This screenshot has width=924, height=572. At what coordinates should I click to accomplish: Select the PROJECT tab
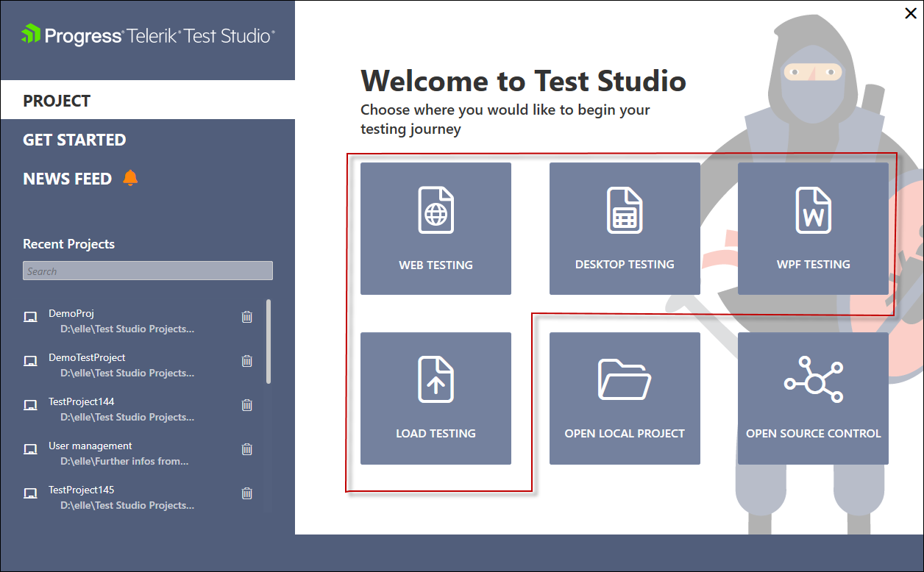click(x=147, y=100)
